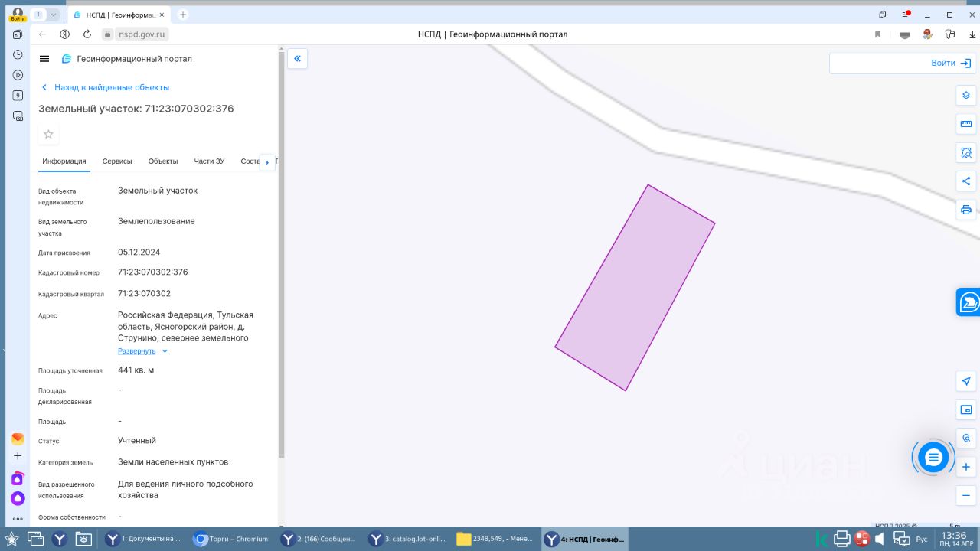Open a new browser tab
This screenshot has height=551, width=980.
182,15
